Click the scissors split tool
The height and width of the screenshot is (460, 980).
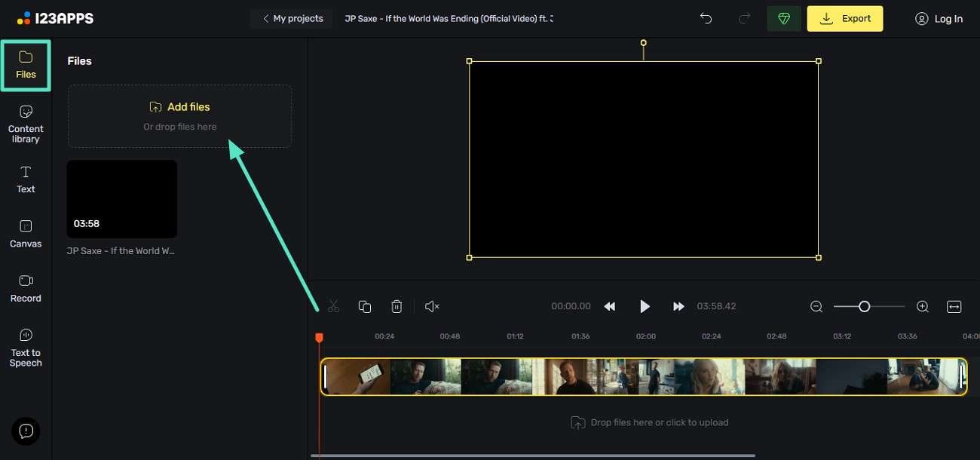[333, 306]
